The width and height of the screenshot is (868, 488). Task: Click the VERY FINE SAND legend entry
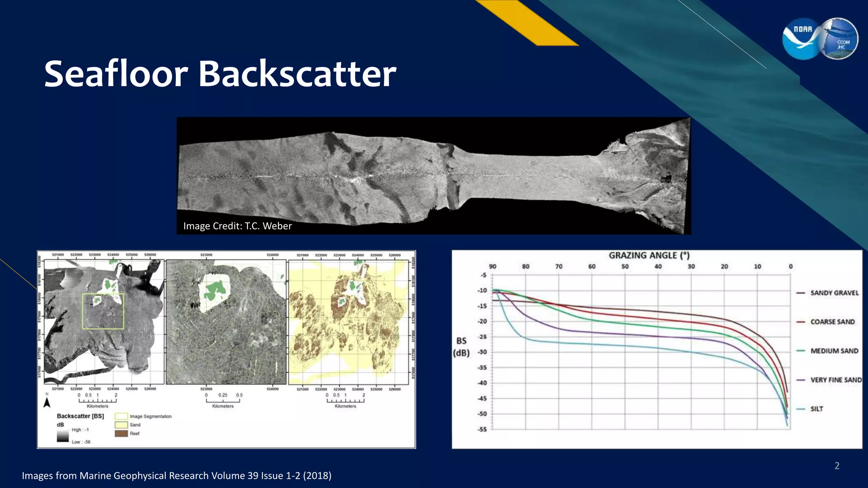pos(835,380)
